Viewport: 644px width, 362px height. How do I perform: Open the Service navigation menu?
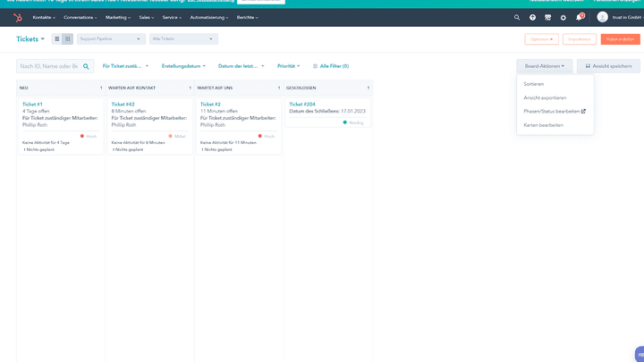(172, 17)
